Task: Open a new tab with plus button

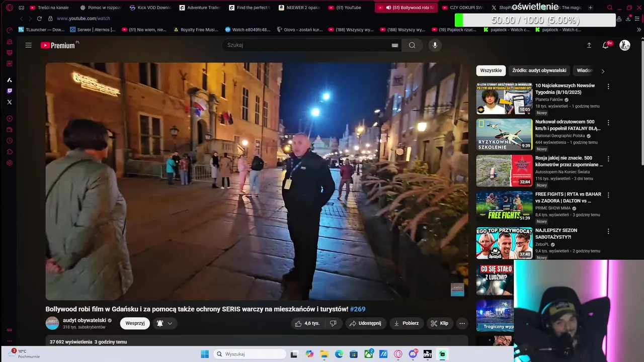Action: tap(590, 8)
